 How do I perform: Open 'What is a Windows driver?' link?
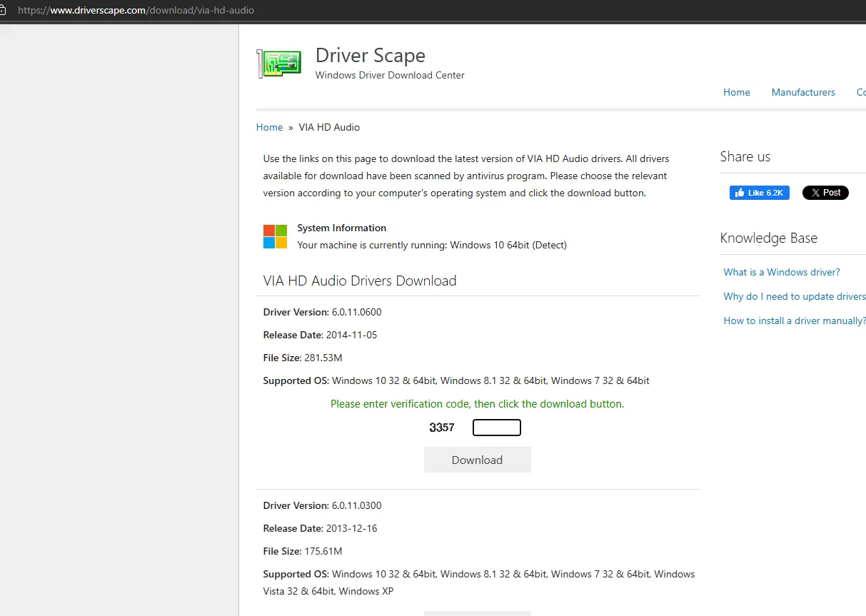pos(782,272)
